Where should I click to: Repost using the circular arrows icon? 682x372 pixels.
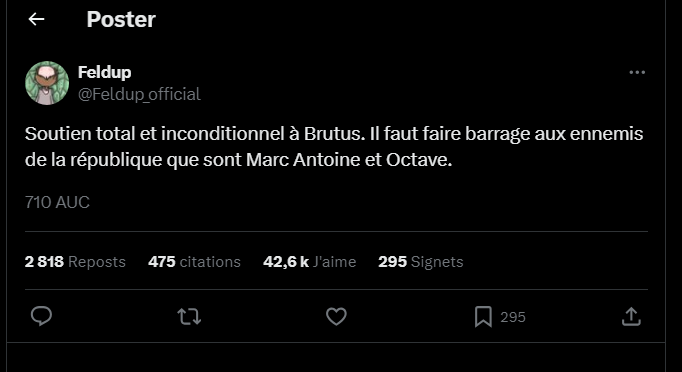tap(189, 316)
